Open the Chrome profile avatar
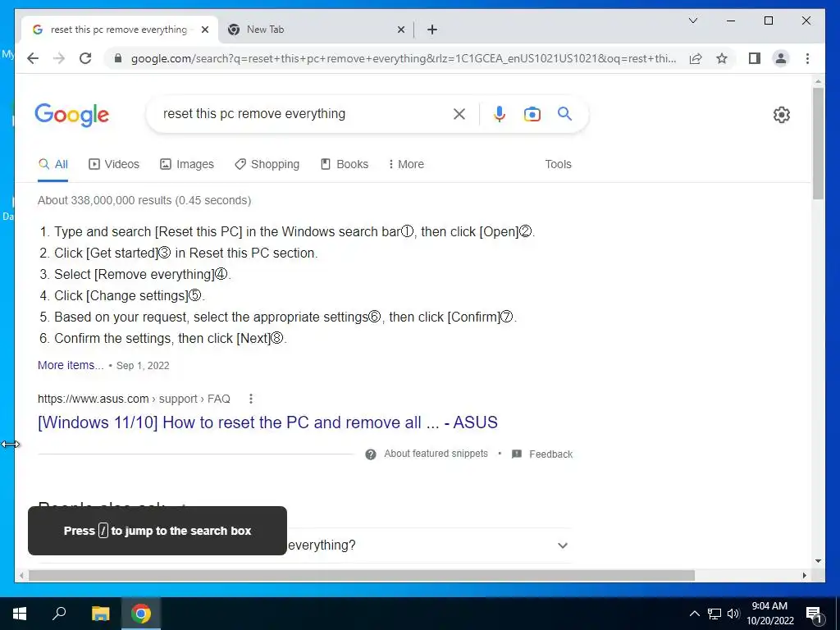The width and height of the screenshot is (840, 630). 781,58
